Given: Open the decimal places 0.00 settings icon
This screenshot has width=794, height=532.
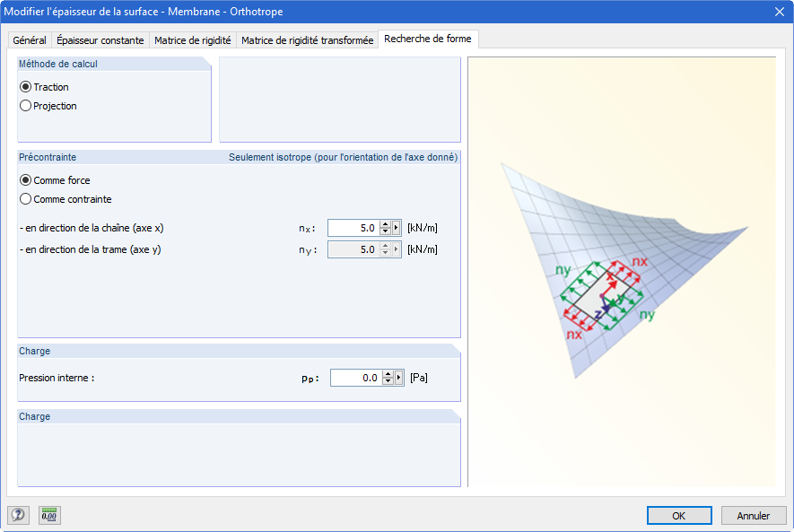Looking at the screenshot, I should 49,515.
